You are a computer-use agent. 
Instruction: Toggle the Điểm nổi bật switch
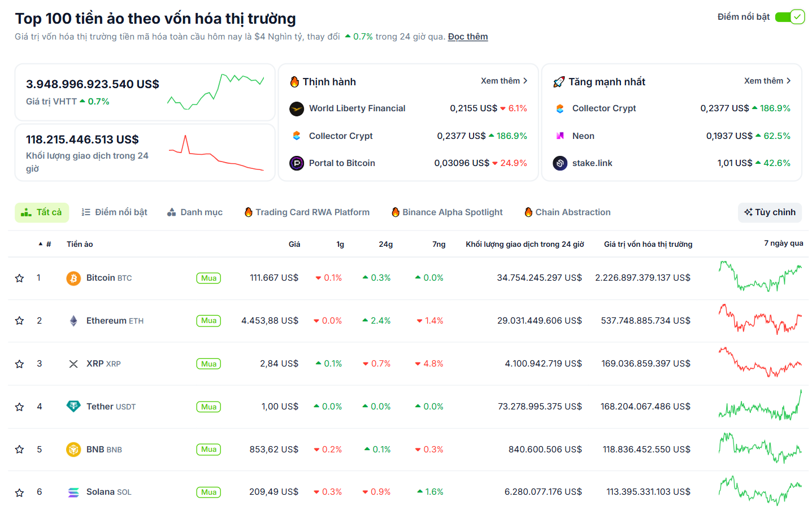click(789, 18)
